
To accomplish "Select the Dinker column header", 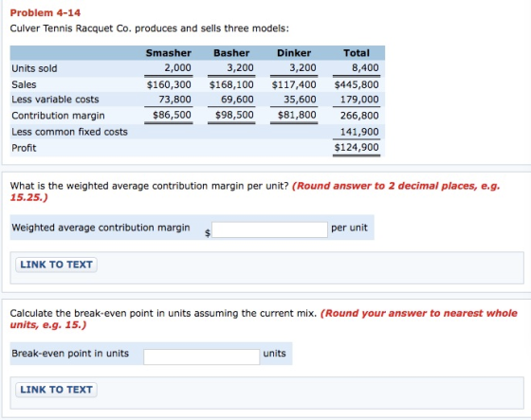I will click(294, 53).
